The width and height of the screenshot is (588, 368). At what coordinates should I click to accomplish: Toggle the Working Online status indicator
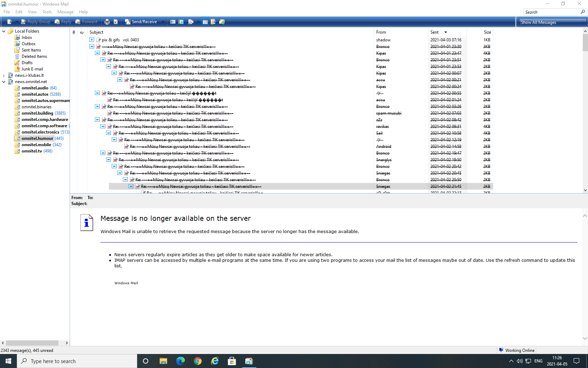[x=517, y=350]
